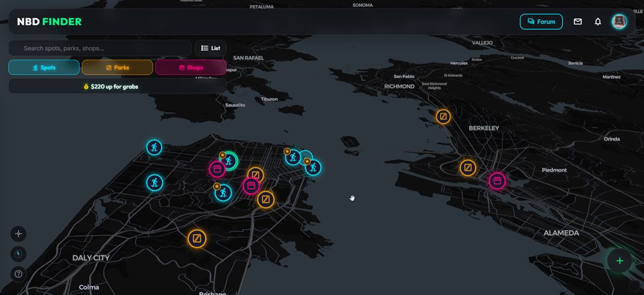The image size is (644, 295).
Task: Open the shop marker near Piedmont
Action: click(x=497, y=181)
